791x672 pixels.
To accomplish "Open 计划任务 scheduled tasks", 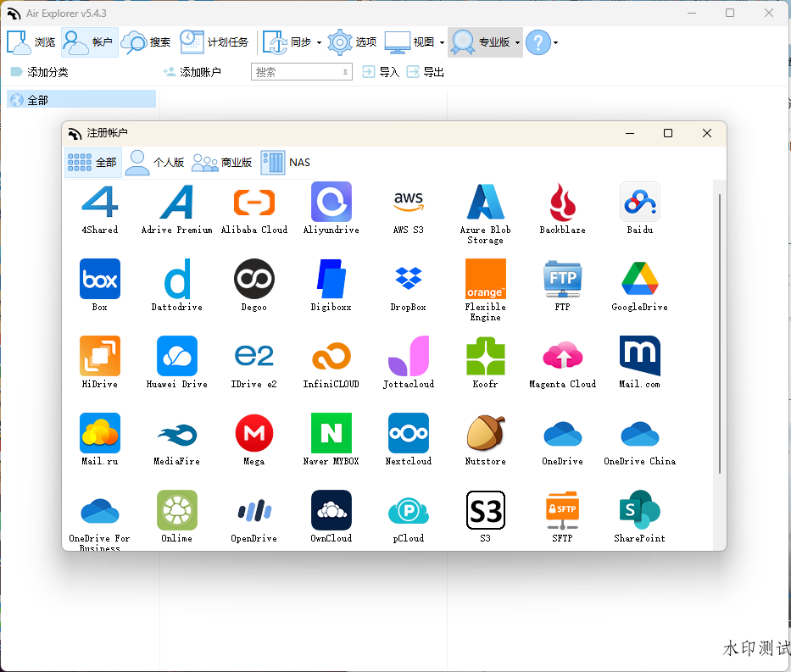I will [214, 42].
